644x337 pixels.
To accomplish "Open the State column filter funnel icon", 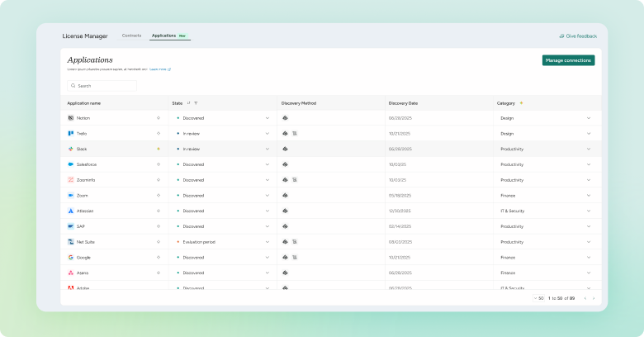I will pos(196,103).
